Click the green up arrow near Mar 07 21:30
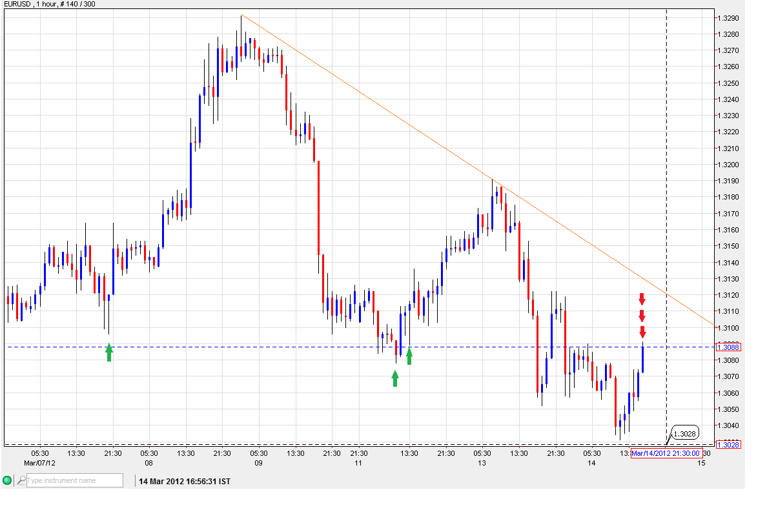Image resolution: width=767 pixels, height=532 pixels. 109,353
